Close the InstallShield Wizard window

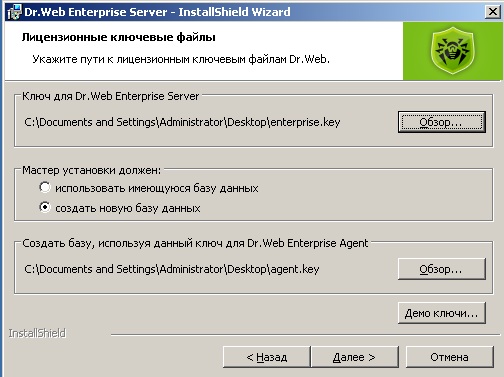tap(492, 12)
